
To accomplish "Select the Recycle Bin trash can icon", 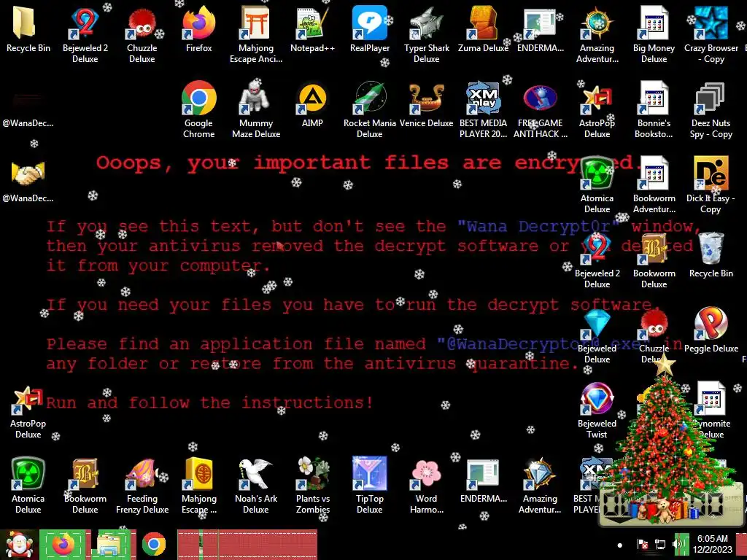I will 711,255.
